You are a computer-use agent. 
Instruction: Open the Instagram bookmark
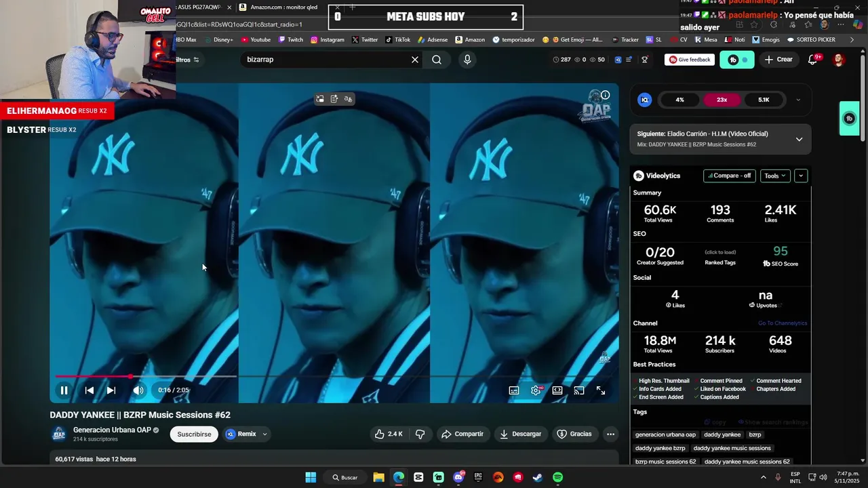pyautogui.click(x=328, y=40)
